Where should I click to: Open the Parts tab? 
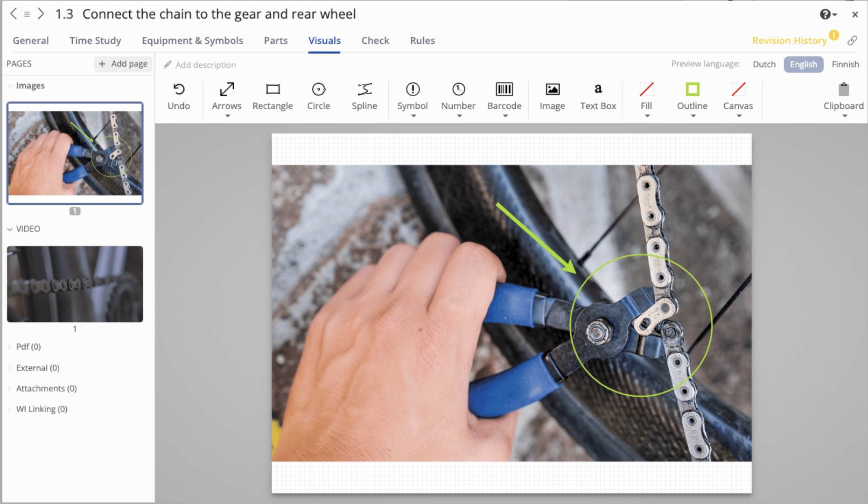tap(275, 41)
